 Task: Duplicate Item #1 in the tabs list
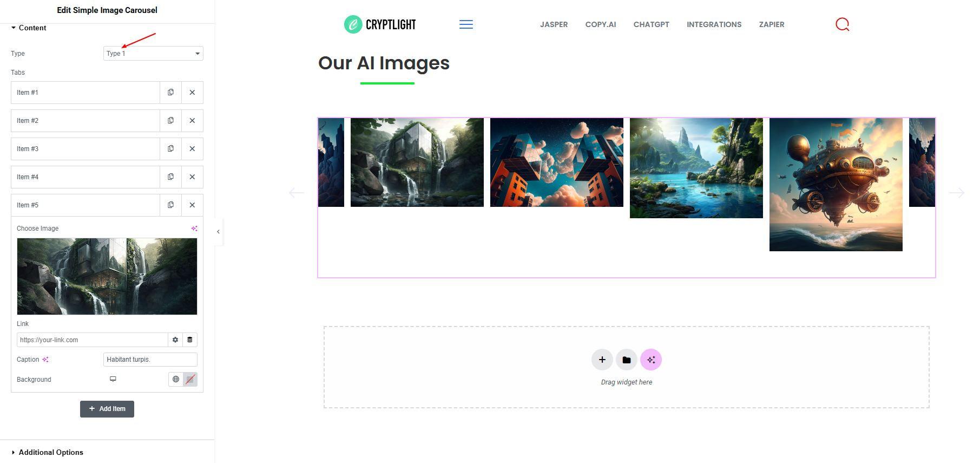click(x=170, y=93)
